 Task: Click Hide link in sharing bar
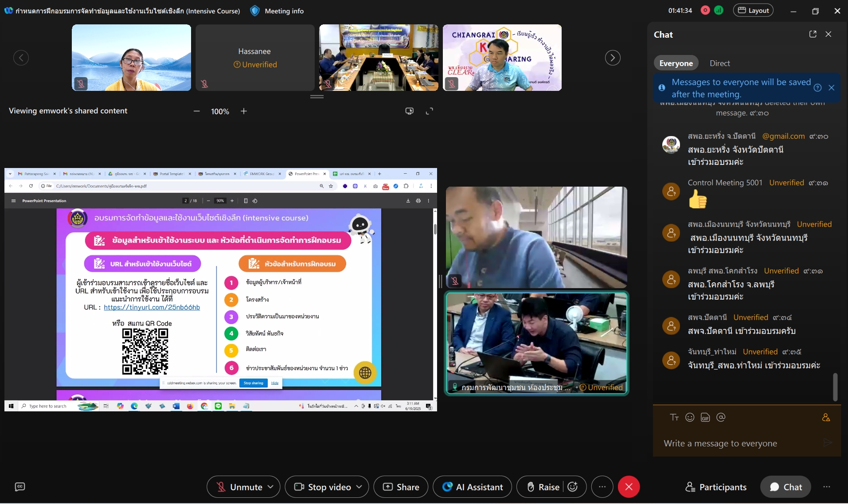coord(275,383)
